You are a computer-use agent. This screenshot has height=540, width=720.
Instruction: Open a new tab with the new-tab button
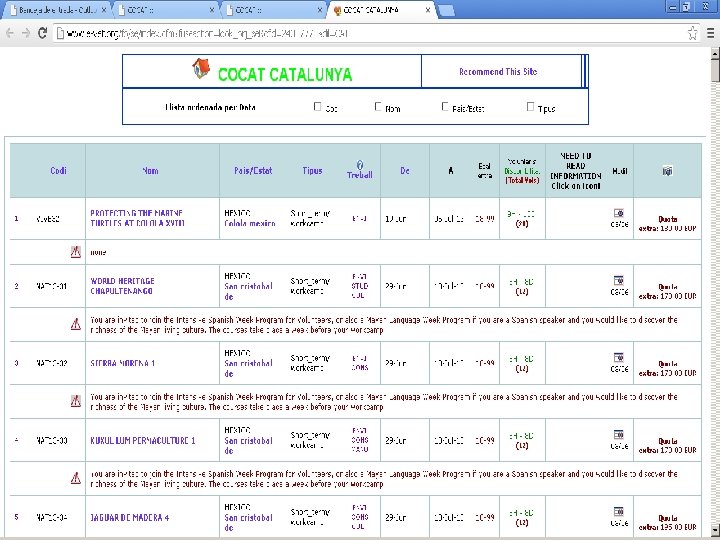click(x=446, y=11)
